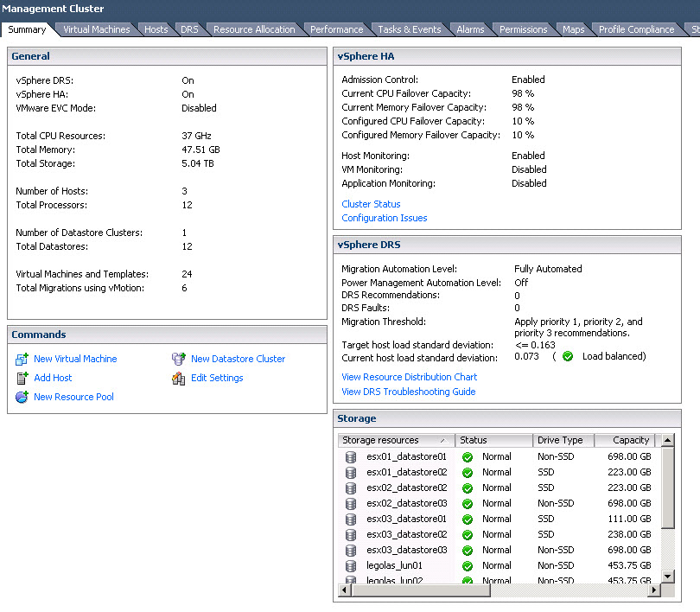Click the New Virtual Machine link

(75, 359)
